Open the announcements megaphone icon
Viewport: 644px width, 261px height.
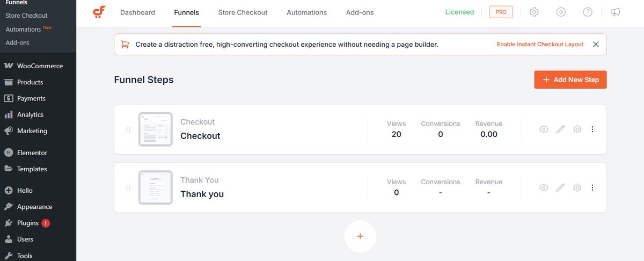coord(615,12)
